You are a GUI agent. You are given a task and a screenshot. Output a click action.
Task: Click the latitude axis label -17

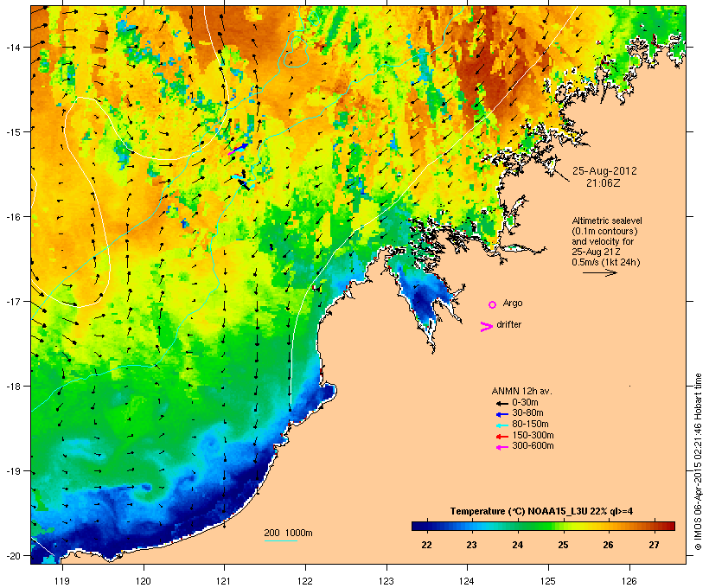coord(12,301)
